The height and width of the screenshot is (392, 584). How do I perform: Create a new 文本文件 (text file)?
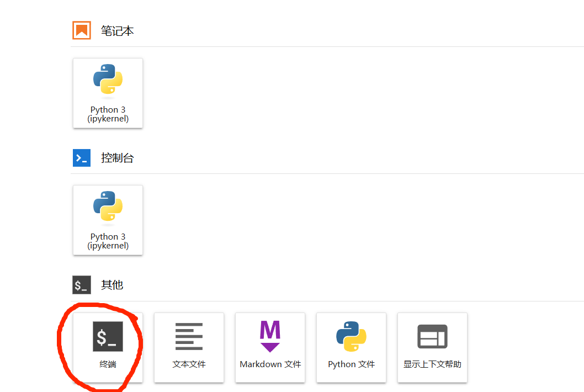(189, 348)
